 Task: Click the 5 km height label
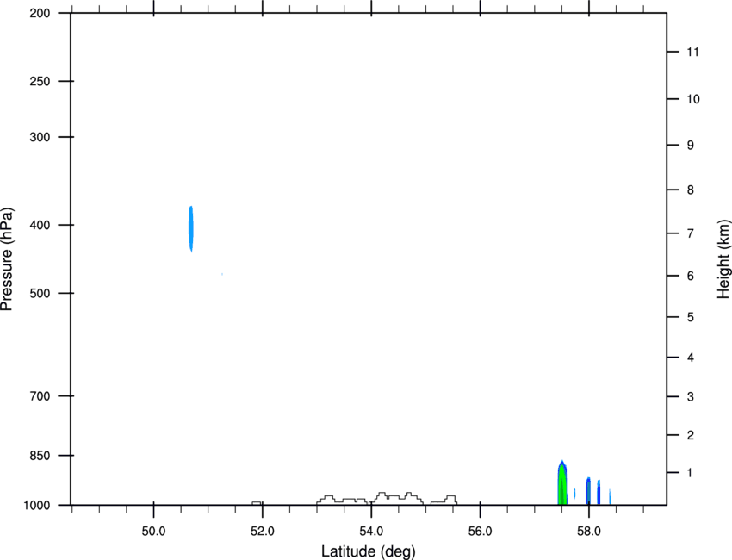pyautogui.click(x=691, y=318)
